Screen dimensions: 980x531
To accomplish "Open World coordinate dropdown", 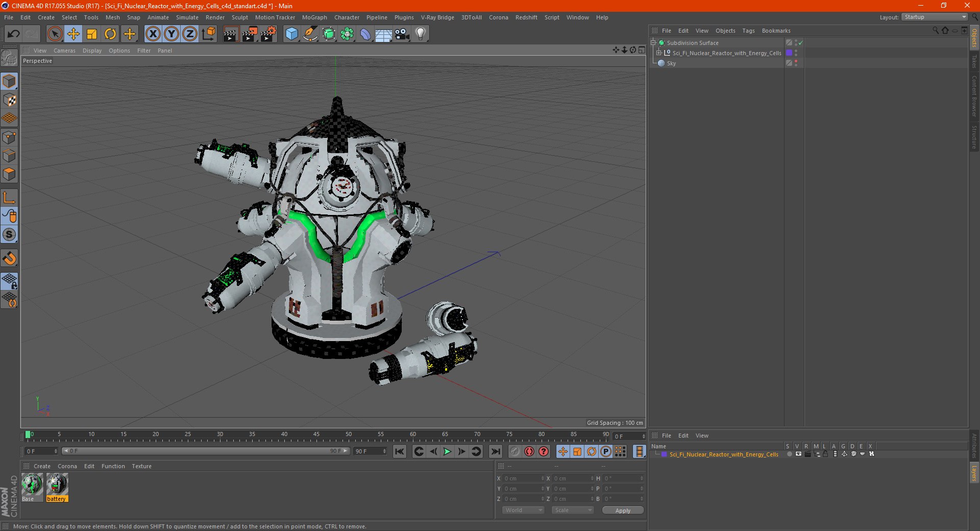I will click(523, 510).
